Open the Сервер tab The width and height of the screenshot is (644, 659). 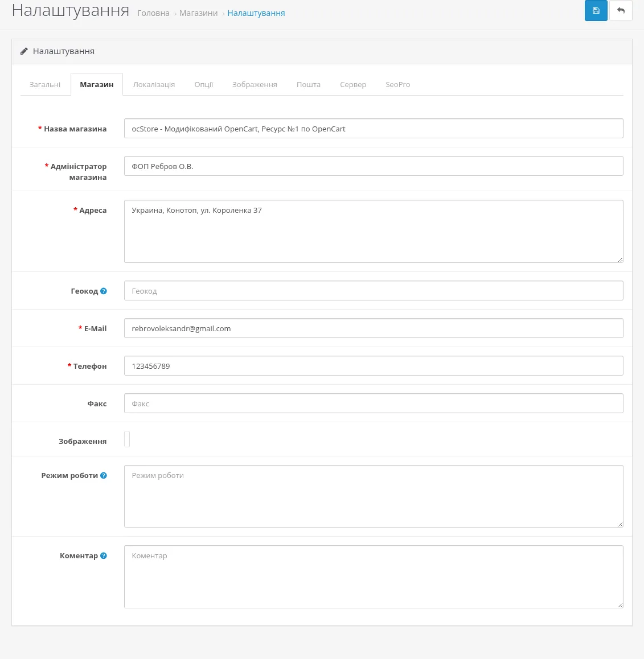click(353, 84)
